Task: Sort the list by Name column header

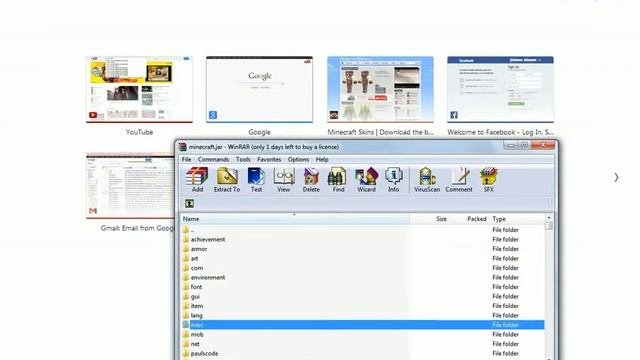Action: (295, 219)
